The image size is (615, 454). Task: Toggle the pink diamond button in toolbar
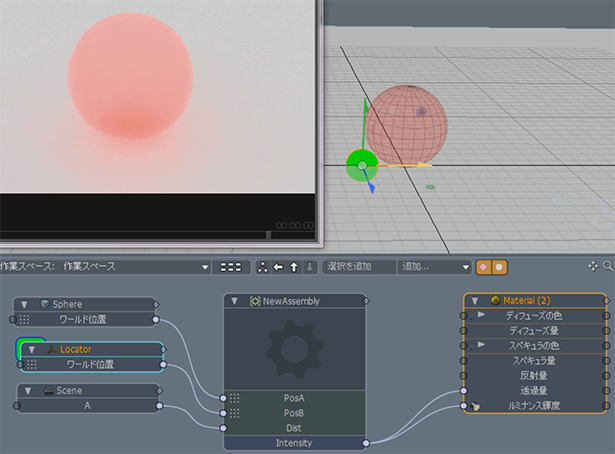coord(482,267)
